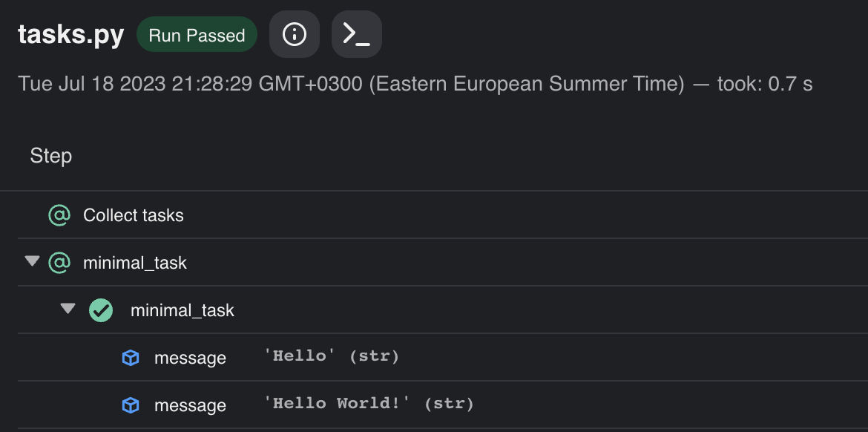Select the nested minimal_task label with checkmark
Screen dimensions: 868x432
click(x=182, y=311)
